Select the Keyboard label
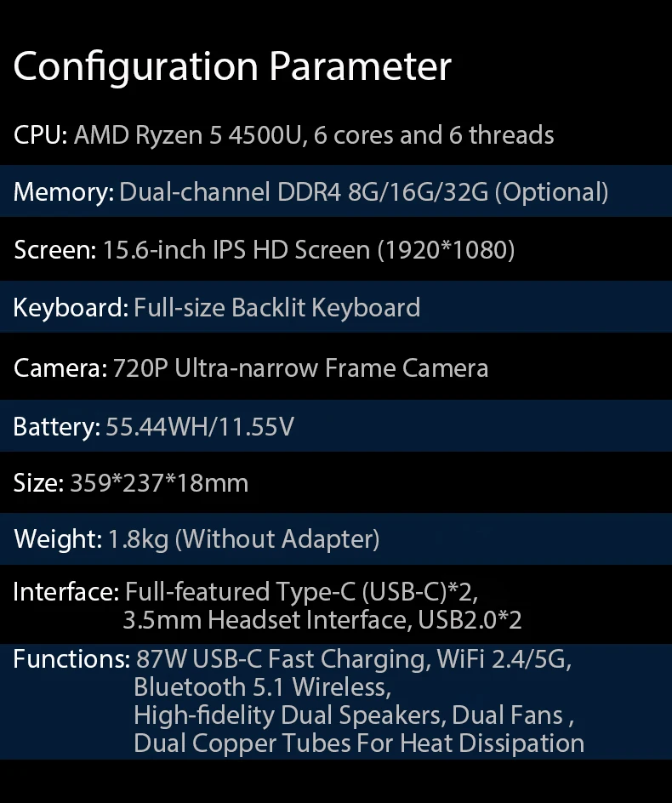672x803 pixels. click(x=71, y=308)
